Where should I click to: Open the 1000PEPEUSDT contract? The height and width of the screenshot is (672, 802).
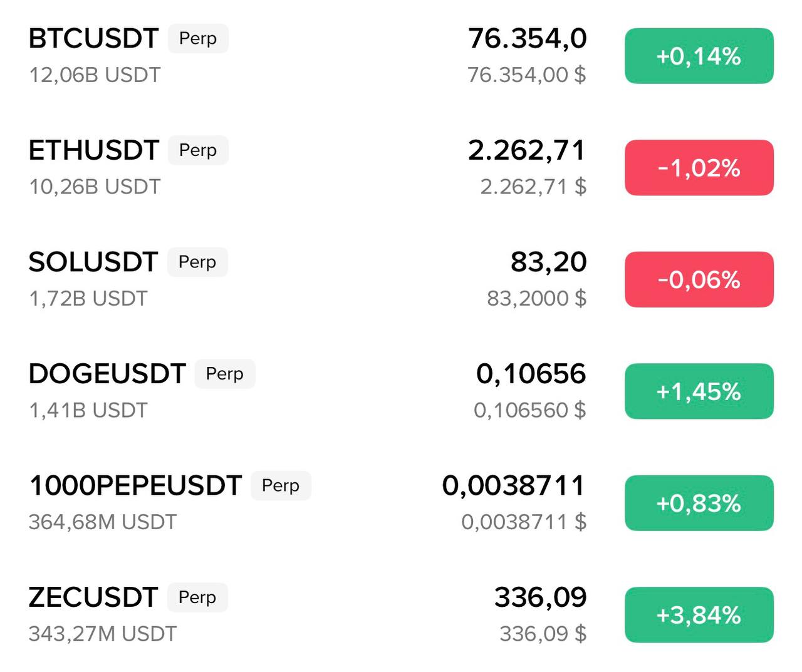coord(135,485)
